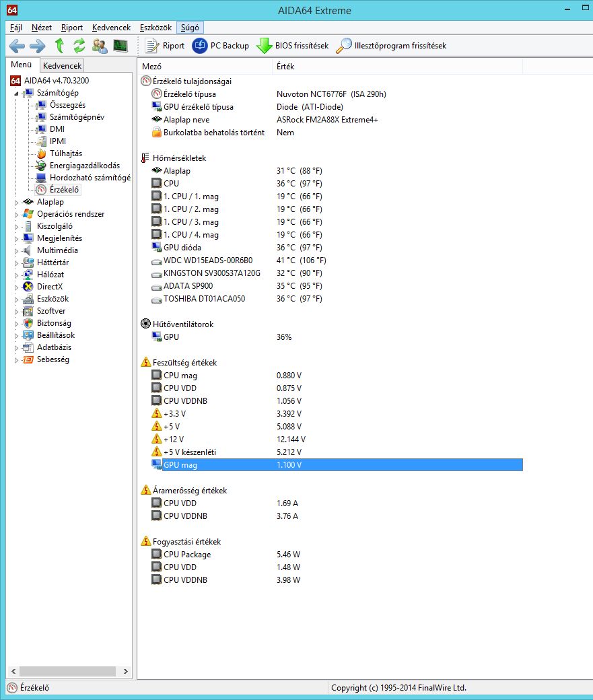Open the Súgó menu
The width and height of the screenshot is (593, 700).
point(190,28)
